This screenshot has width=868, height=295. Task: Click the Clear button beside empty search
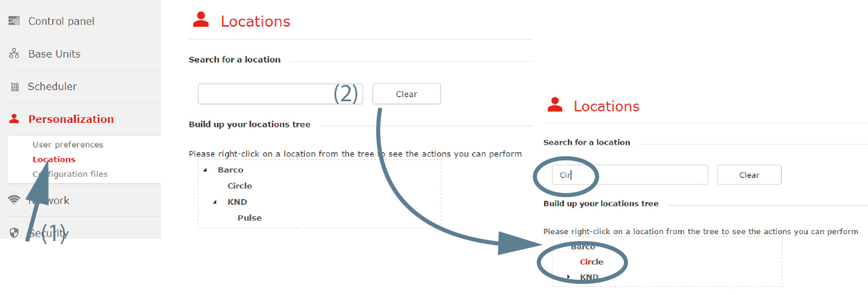[406, 94]
